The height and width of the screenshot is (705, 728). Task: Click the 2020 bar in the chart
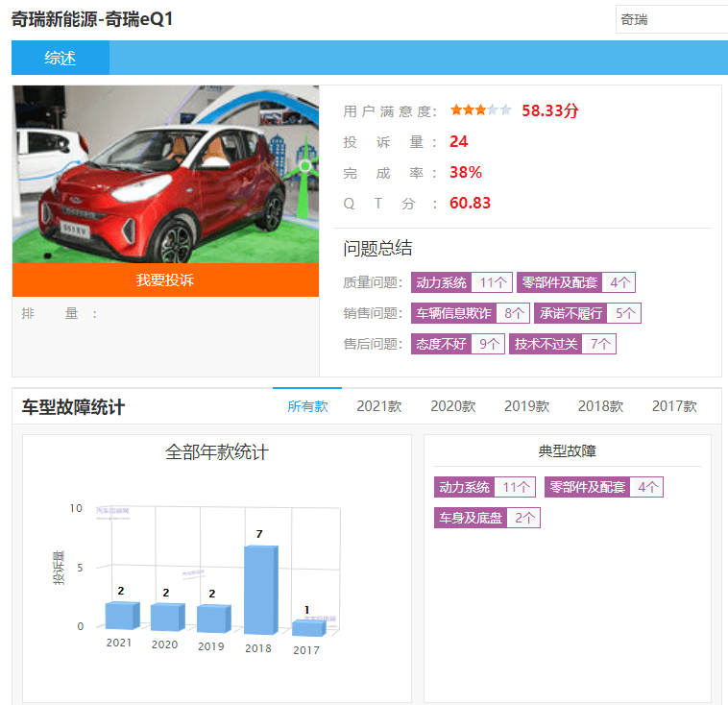coord(168,617)
